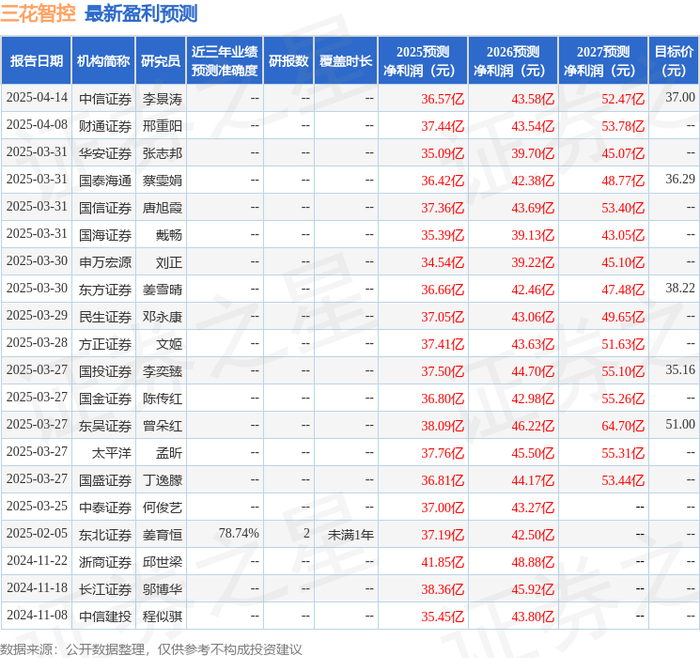Click analyst name 邓永康
Image resolution: width=700 pixels, height=658 pixels.
coord(162,317)
